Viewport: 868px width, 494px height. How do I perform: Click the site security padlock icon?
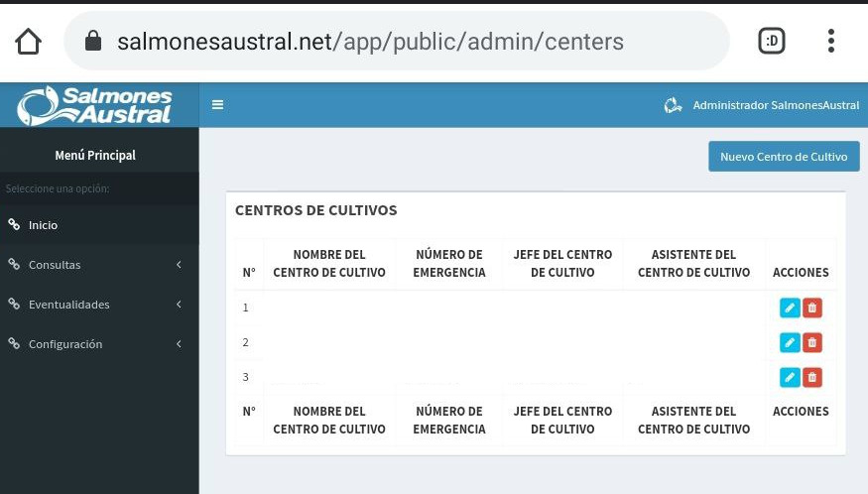[x=93, y=42]
